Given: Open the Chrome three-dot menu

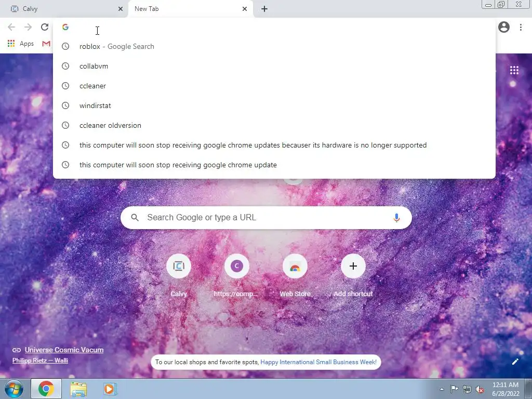Looking at the screenshot, I should tap(521, 27).
